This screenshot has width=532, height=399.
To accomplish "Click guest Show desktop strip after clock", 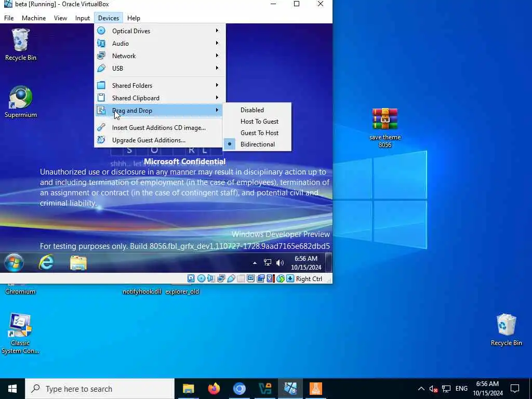I will pyautogui.click(x=328, y=262).
